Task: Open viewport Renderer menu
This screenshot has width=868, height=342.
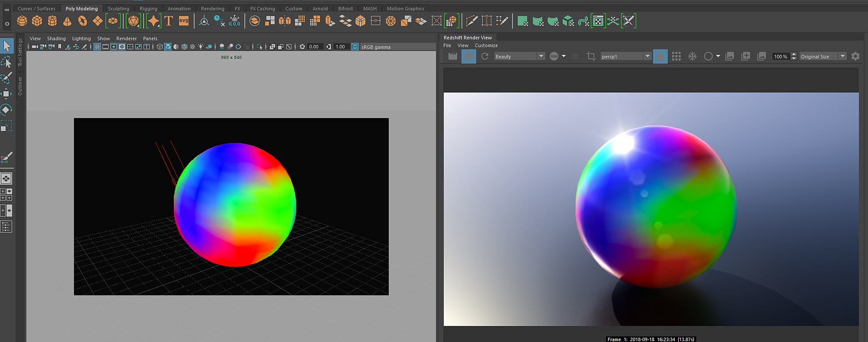Action: [127, 38]
